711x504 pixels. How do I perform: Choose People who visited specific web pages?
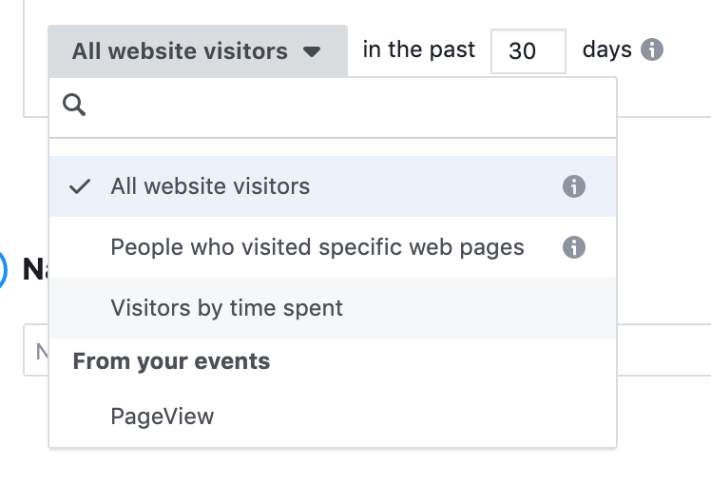[x=317, y=247]
